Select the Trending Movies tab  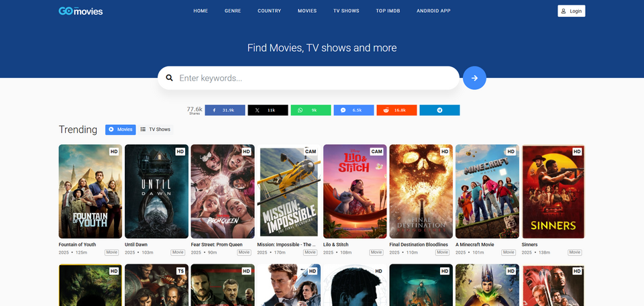[120, 130]
